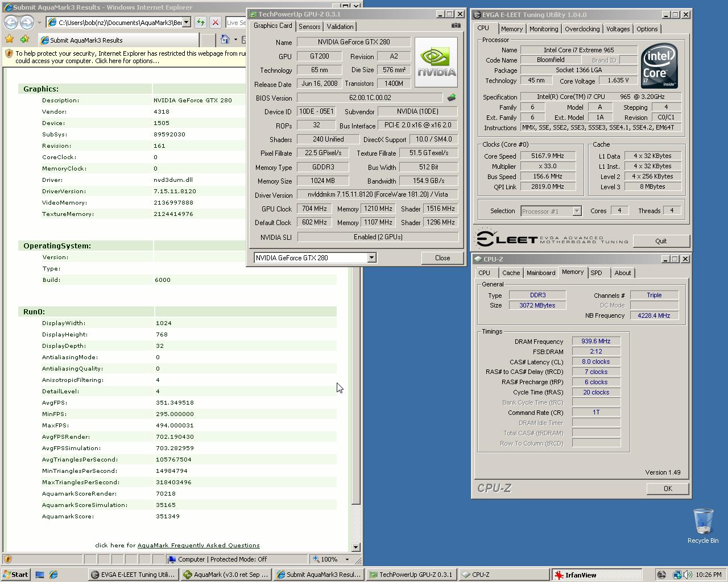Switch to CPU-Z Mainboard tab
Image resolution: width=728 pixels, height=582 pixels.
pos(541,273)
